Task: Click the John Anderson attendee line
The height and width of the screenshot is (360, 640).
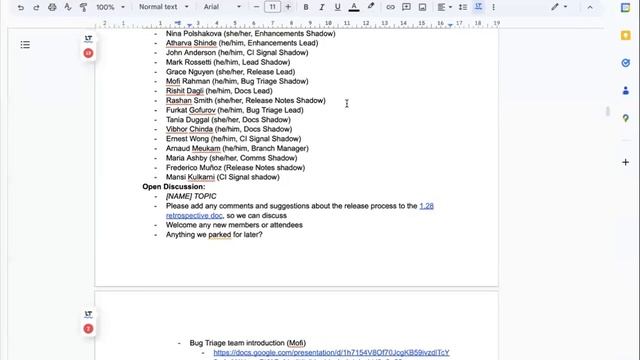Action: tap(237, 53)
